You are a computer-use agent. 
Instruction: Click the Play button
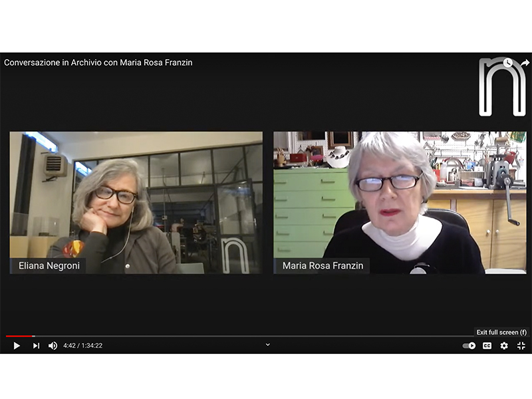[x=16, y=345]
